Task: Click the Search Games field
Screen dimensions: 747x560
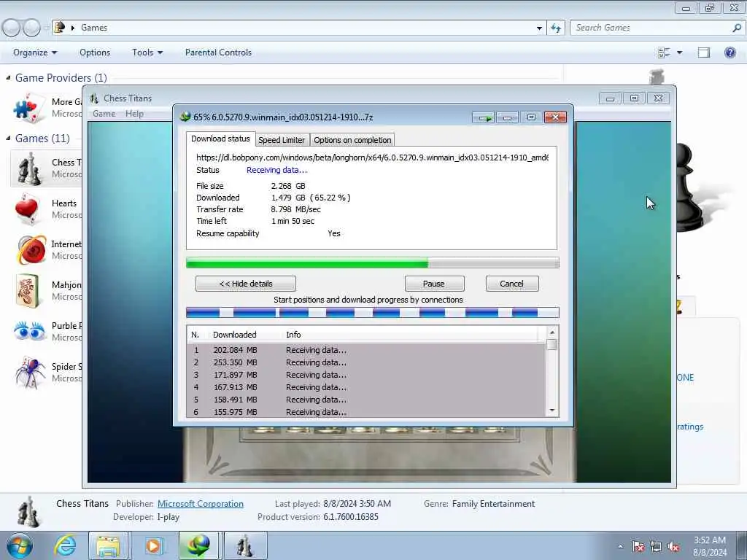Action: [x=650, y=28]
